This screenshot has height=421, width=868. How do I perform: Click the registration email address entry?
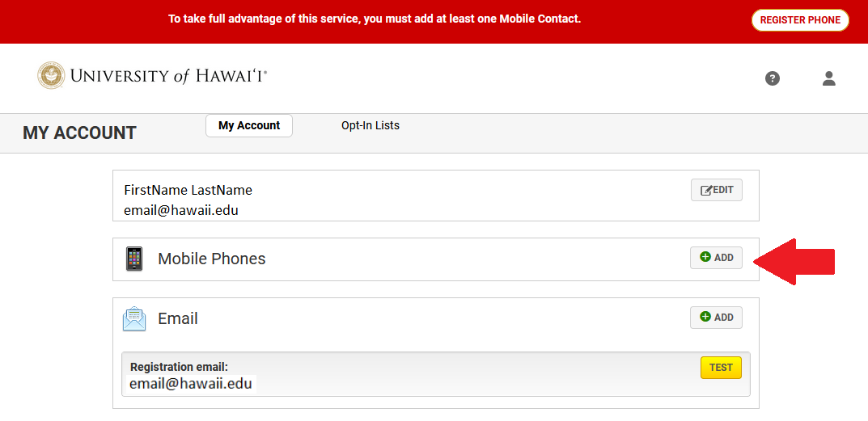[x=190, y=384]
